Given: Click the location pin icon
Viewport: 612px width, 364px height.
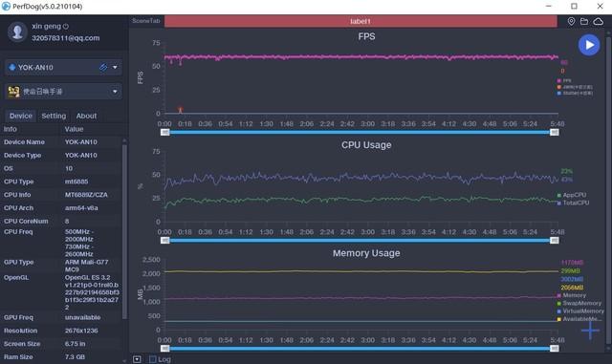Looking at the screenshot, I should [x=571, y=21].
